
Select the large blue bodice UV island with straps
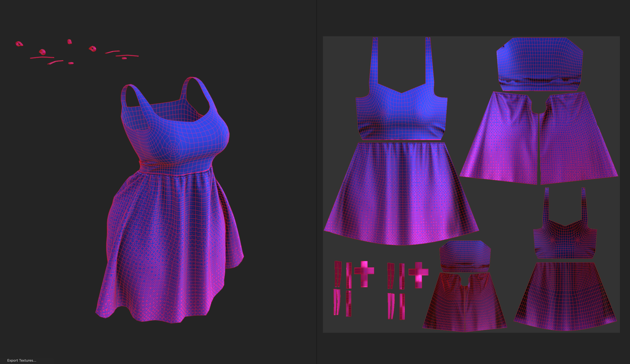pos(401,114)
